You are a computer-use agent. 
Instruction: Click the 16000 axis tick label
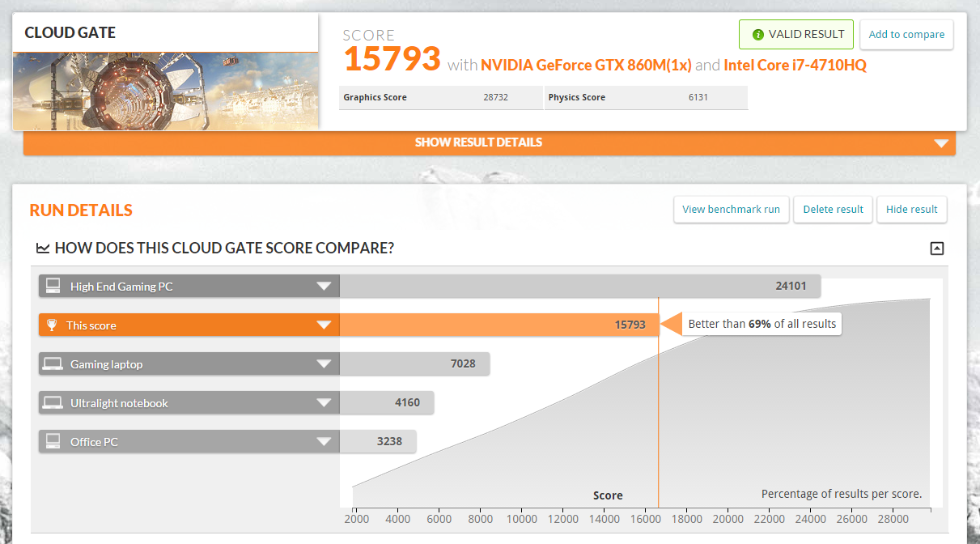tap(647, 519)
